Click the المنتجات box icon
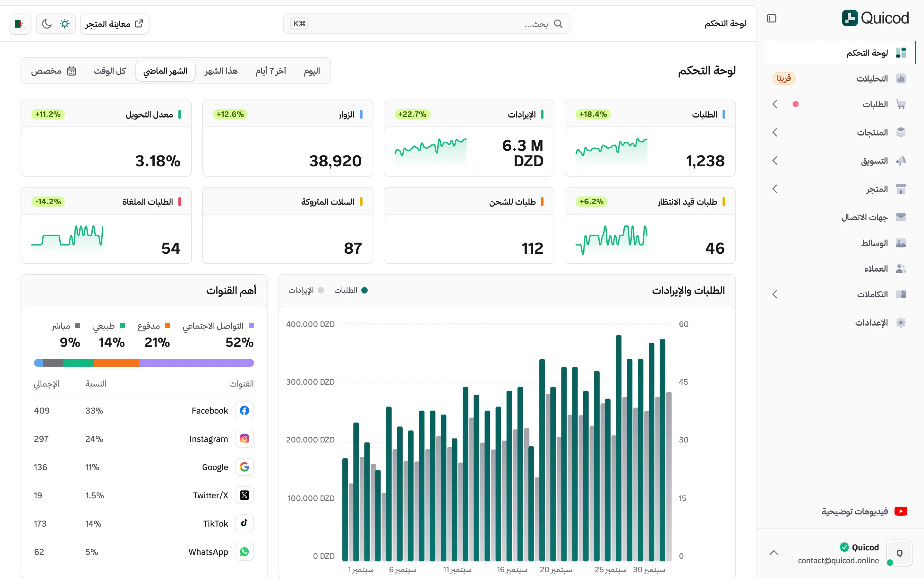 point(901,132)
